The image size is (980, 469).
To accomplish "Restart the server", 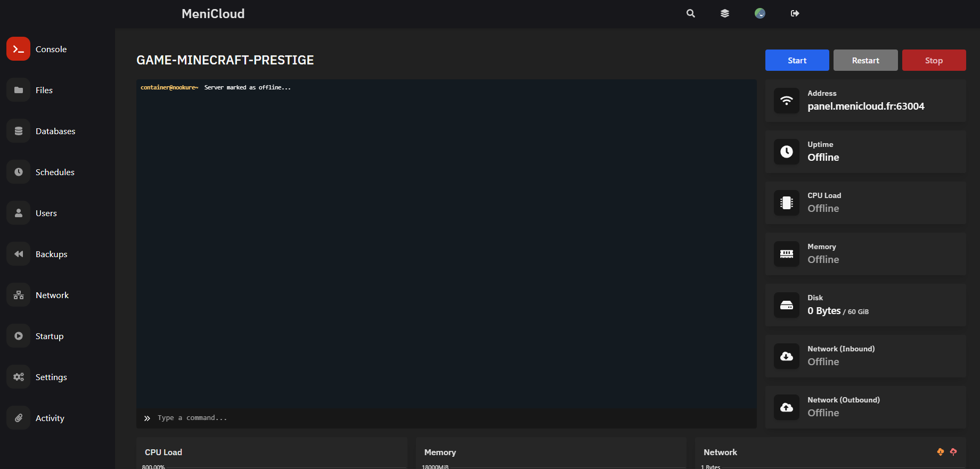I will [865, 60].
